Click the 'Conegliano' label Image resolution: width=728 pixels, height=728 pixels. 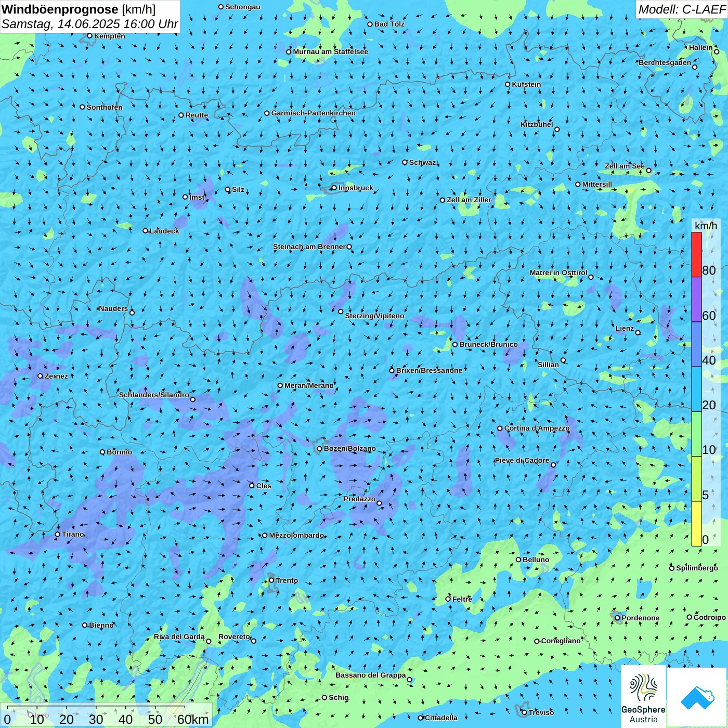561,641
